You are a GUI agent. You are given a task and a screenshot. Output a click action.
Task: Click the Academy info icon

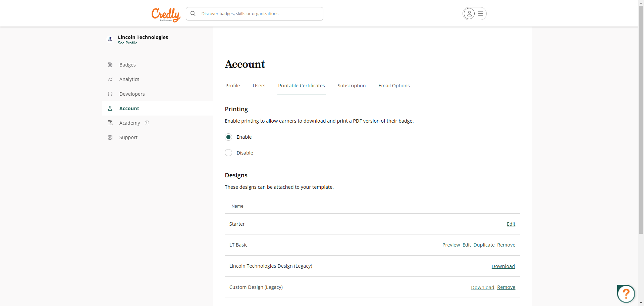click(147, 123)
